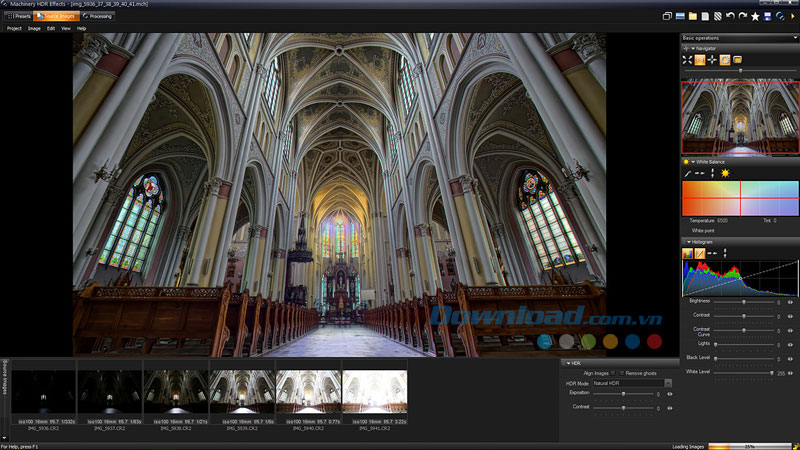Screen dimensions: 800x450
Task: Click the fit-to-screen arrows icon in Navigator
Action: [687, 60]
